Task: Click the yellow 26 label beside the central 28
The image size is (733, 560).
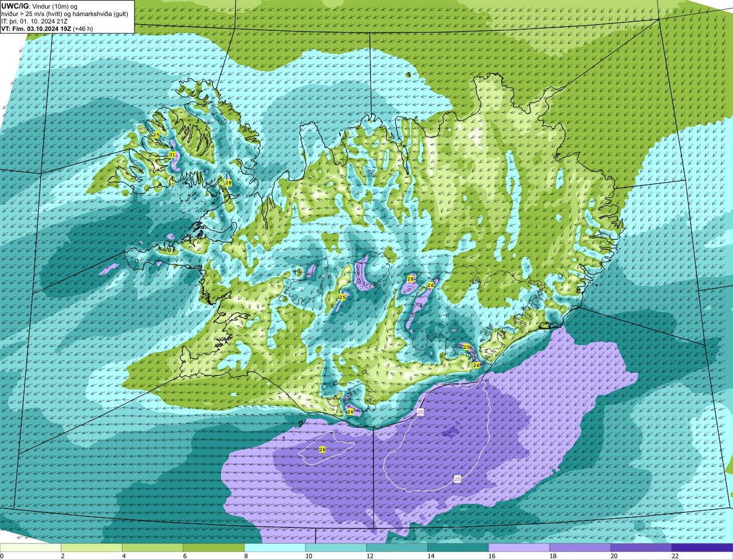Action: coord(431,285)
